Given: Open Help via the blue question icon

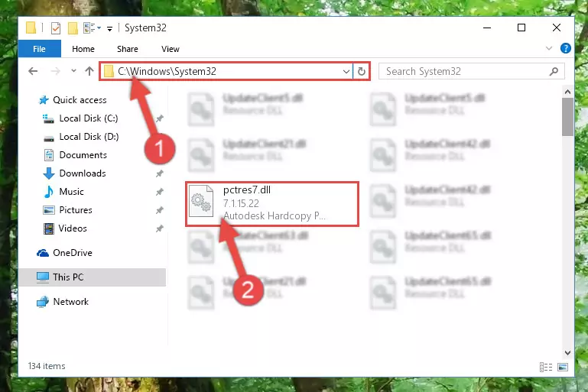Looking at the screenshot, I should [566, 48].
